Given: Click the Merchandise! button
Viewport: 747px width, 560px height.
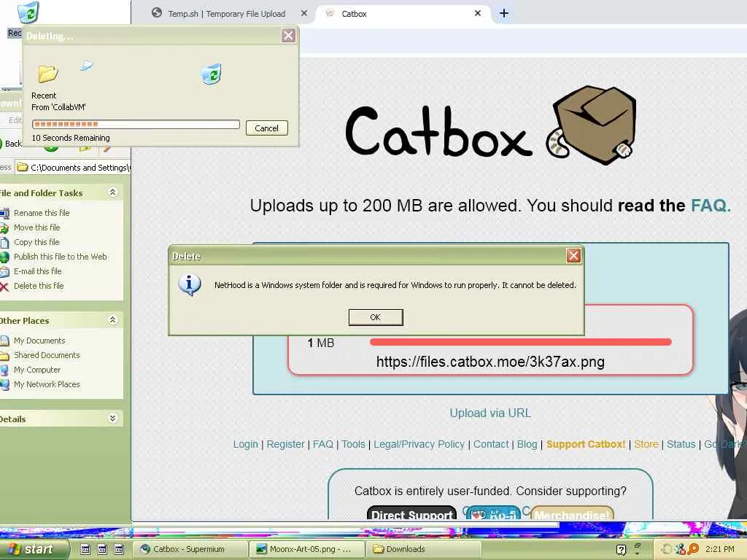Looking at the screenshot, I should click(x=572, y=513).
